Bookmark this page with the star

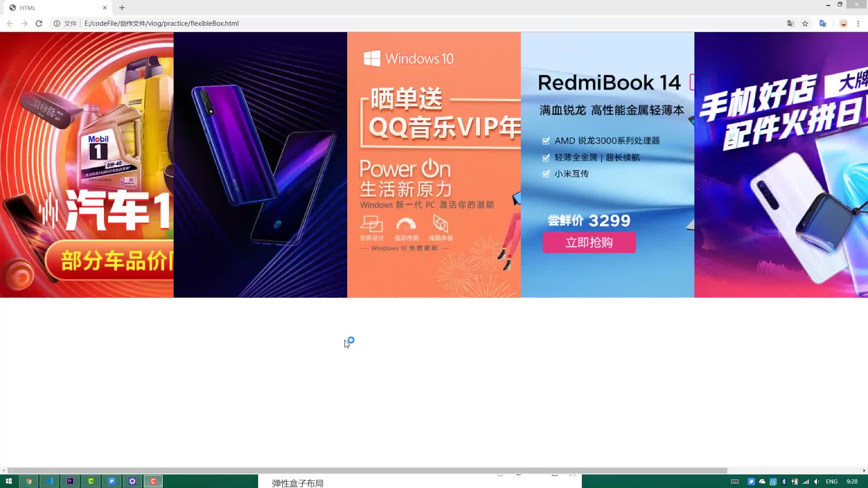(805, 23)
